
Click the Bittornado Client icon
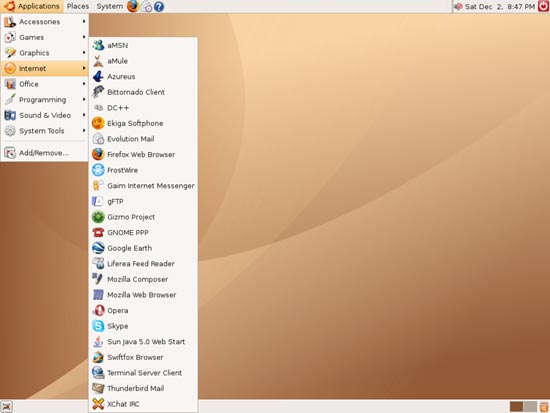pyautogui.click(x=98, y=92)
